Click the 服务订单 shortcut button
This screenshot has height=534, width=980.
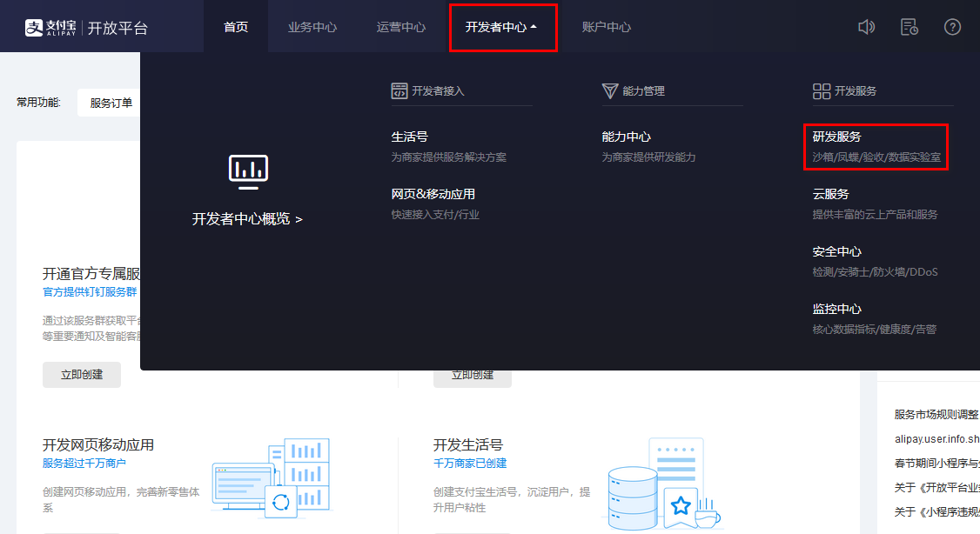(x=111, y=103)
